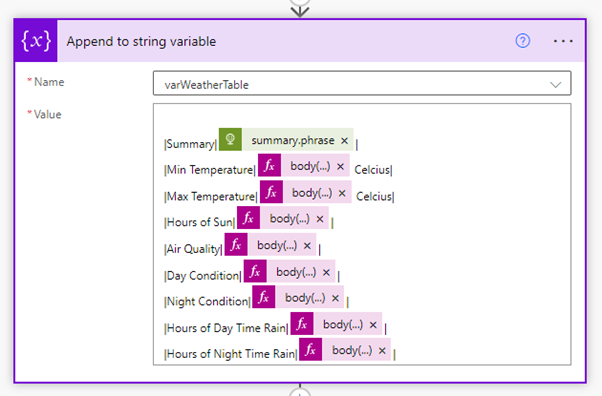Click the fx icon beside Day Condition
The height and width of the screenshot is (396, 602).
pos(255,271)
